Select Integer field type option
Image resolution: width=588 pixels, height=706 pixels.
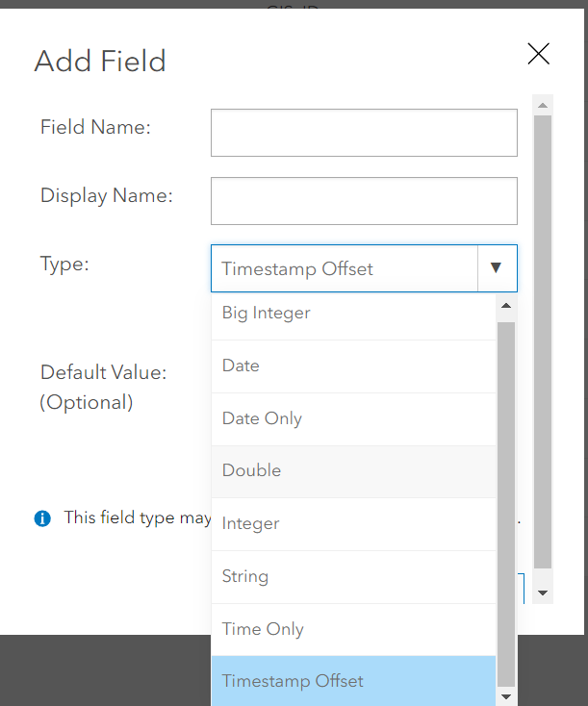(353, 524)
